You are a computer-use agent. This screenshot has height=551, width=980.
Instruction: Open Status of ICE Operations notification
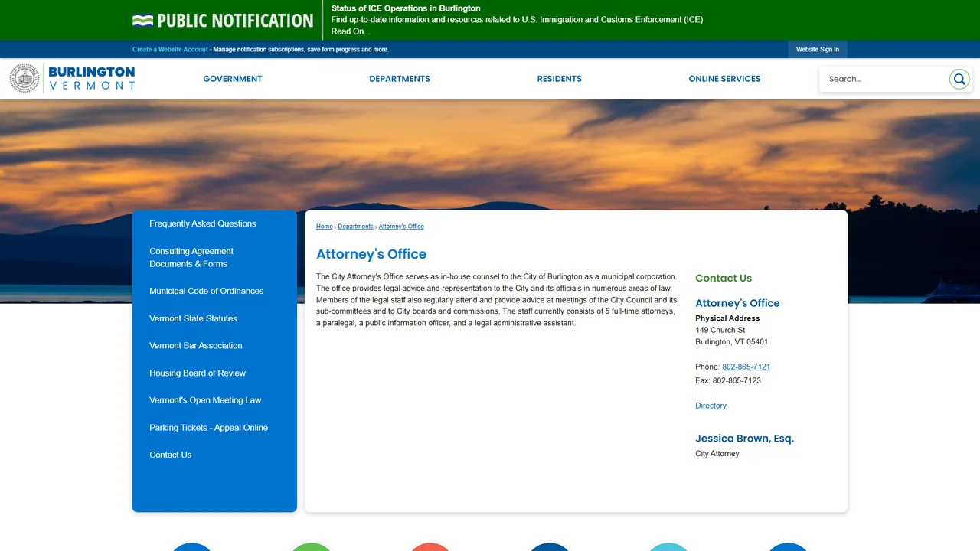(406, 8)
